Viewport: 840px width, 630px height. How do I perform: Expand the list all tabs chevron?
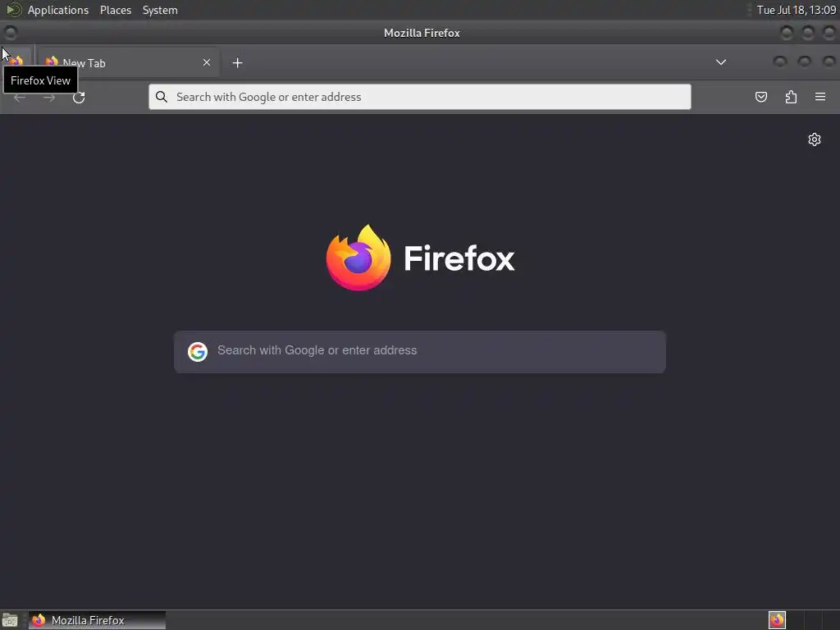(x=721, y=62)
